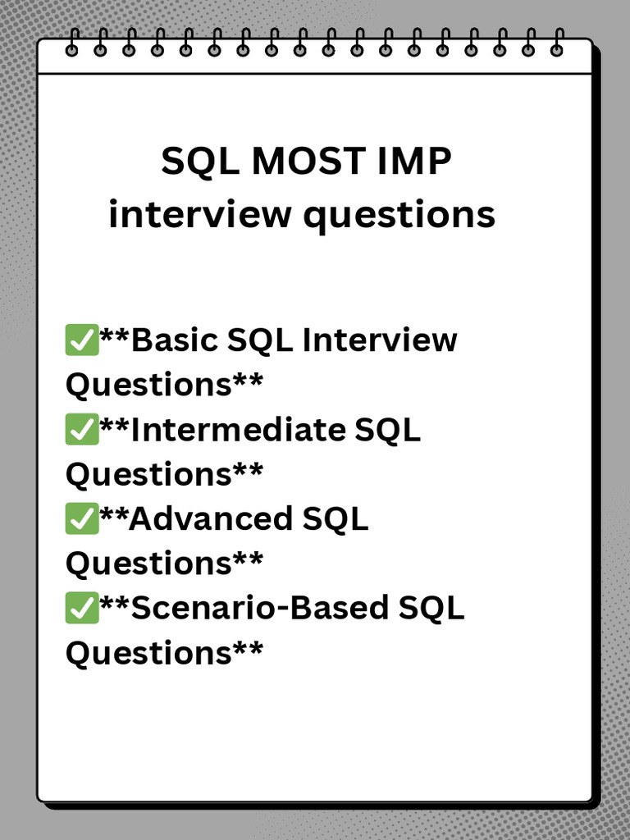This screenshot has width=630, height=840.
Task: Select the "Basic SQL Interview" text
Action: [293, 340]
